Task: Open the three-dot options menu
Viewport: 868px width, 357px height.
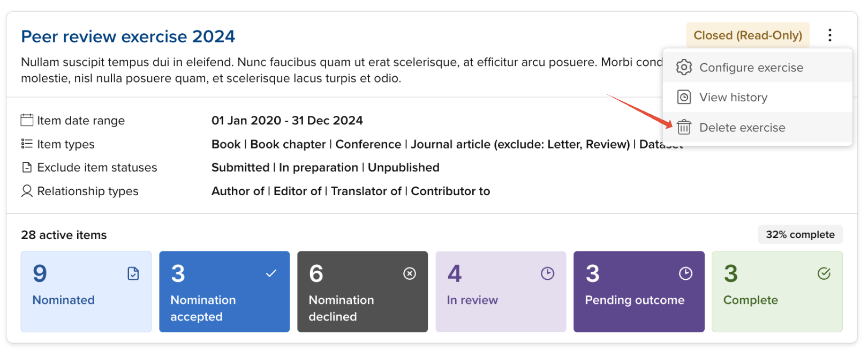Action: click(829, 35)
